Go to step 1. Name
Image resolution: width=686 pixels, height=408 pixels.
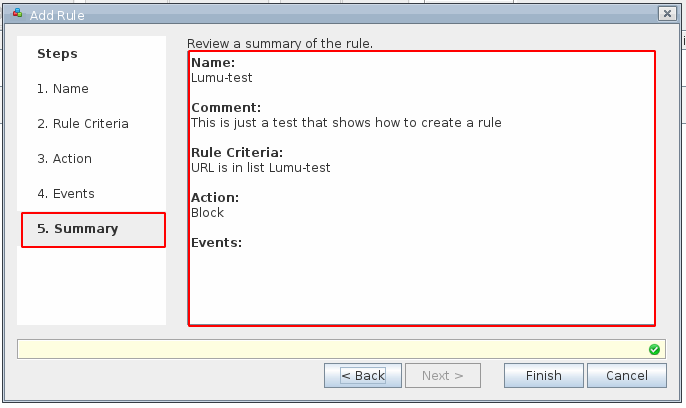[x=63, y=89]
